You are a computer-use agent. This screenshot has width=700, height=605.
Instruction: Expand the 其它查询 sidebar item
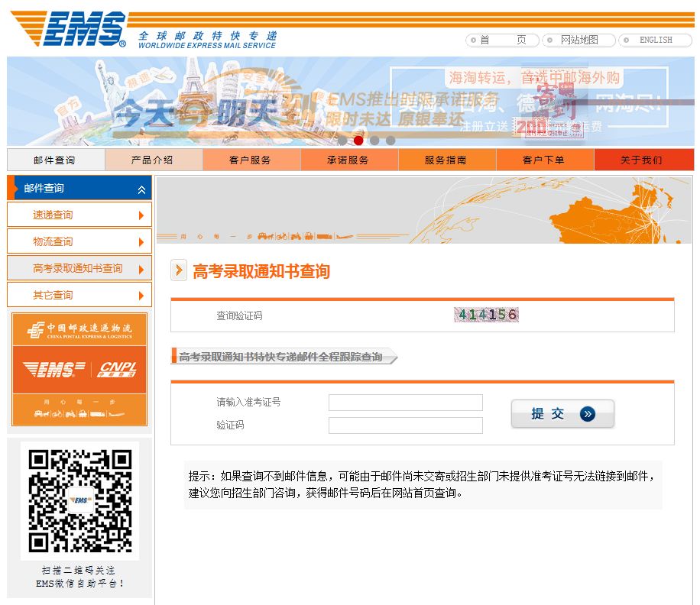[x=79, y=296]
